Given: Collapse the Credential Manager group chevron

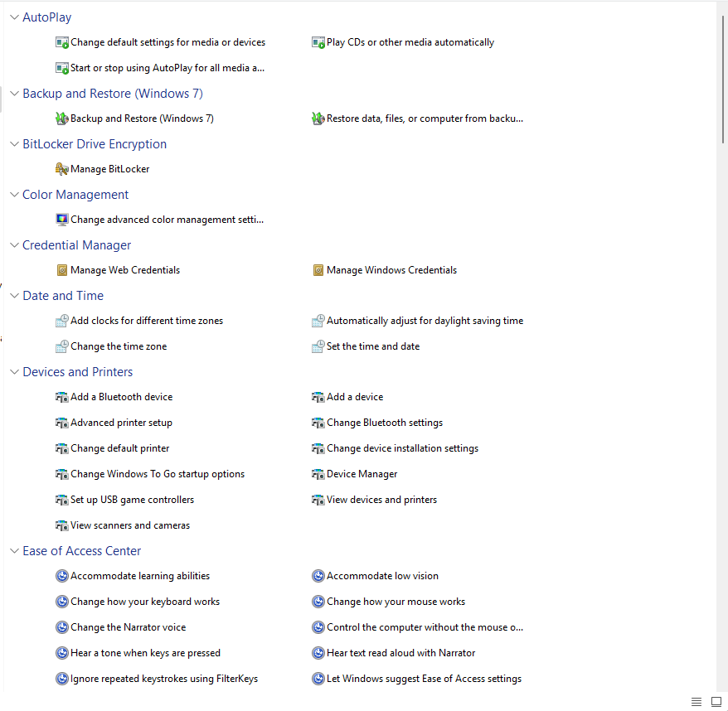Looking at the screenshot, I should (14, 245).
